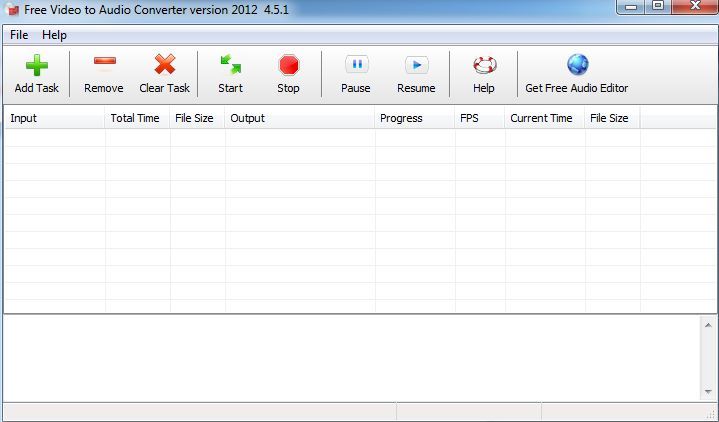Click the log panel scrollbar up arrow

708,325
